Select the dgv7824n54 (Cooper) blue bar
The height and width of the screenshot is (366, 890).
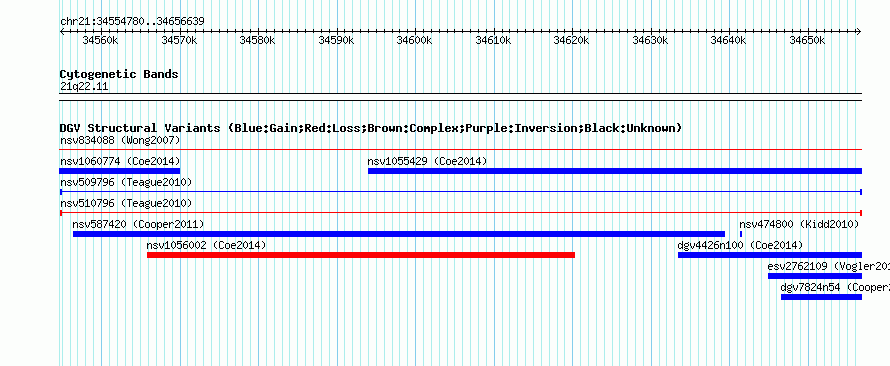[821, 297]
